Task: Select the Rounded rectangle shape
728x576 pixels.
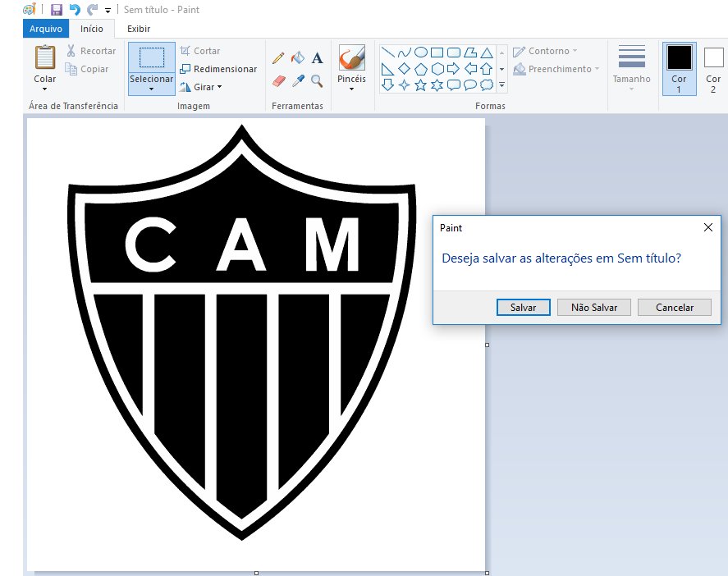Action: point(454,53)
